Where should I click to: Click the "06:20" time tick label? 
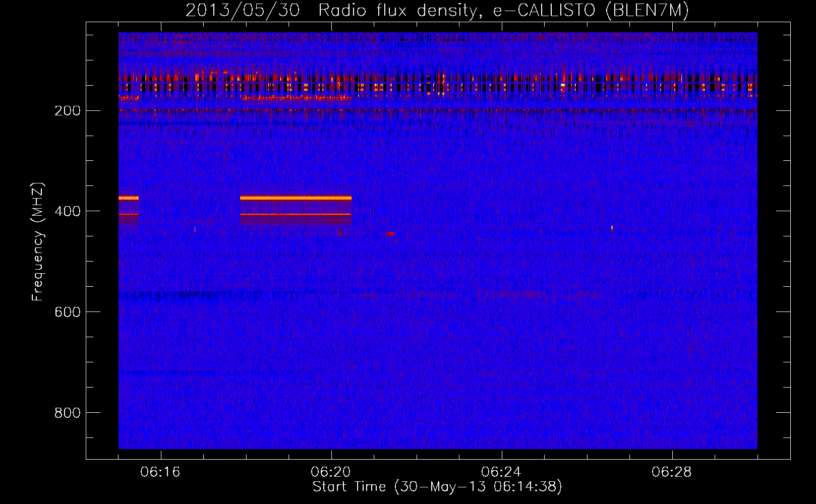click(331, 472)
